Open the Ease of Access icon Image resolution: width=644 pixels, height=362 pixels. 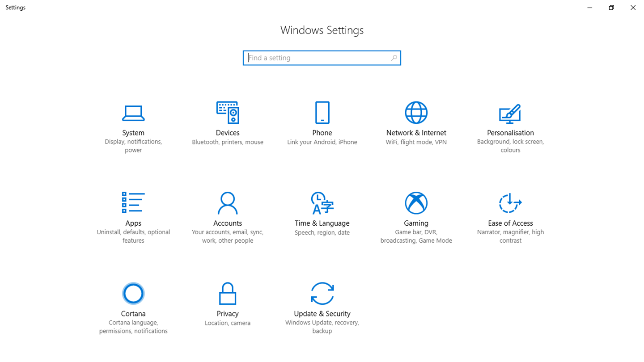[510, 203]
